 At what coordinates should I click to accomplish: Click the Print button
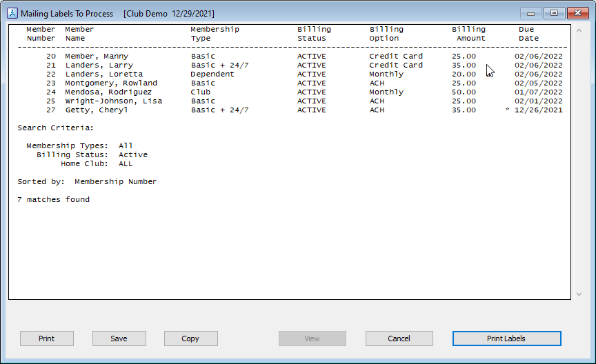click(46, 338)
